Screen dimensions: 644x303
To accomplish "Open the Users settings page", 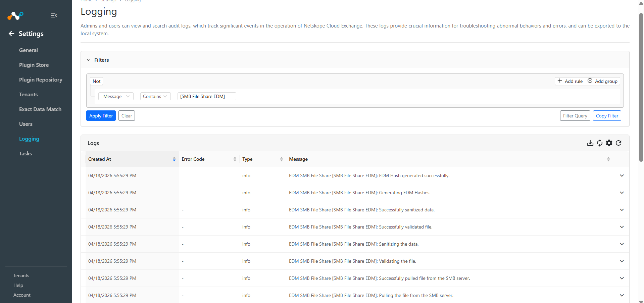I will click(26, 124).
